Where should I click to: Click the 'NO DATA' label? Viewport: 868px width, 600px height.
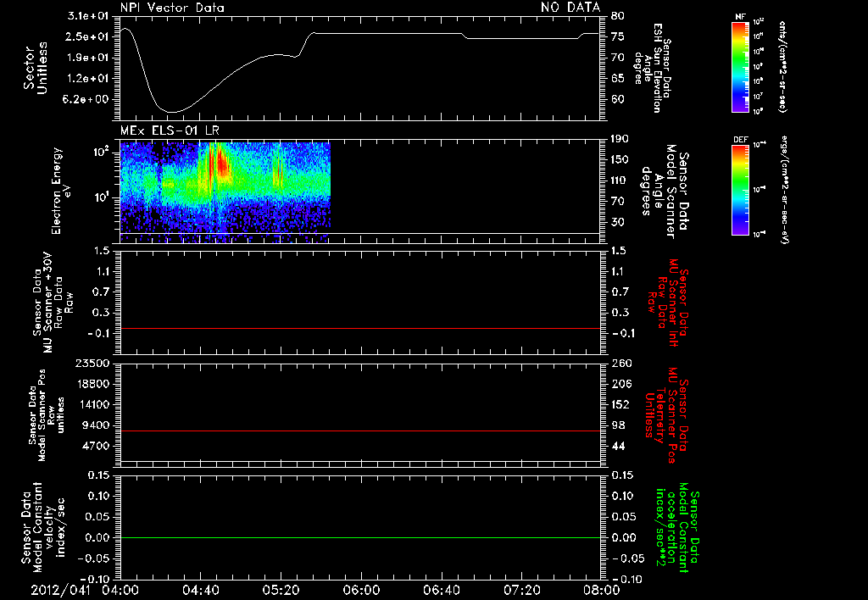tap(570, 8)
